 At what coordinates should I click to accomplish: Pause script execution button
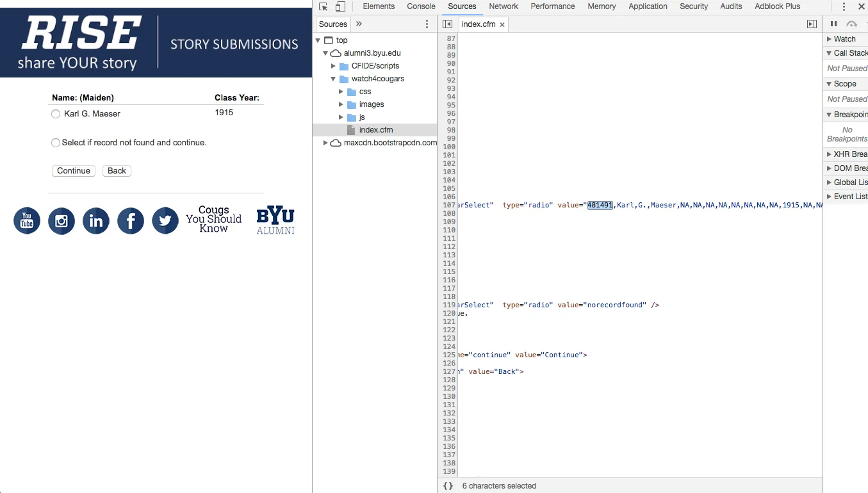pyautogui.click(x=833, y=24)
